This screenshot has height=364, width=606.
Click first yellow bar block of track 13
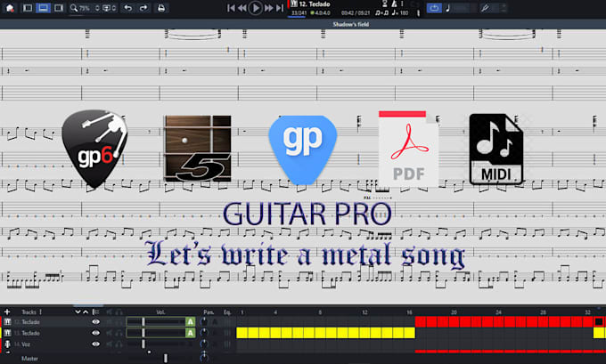[x=242, y=333]
